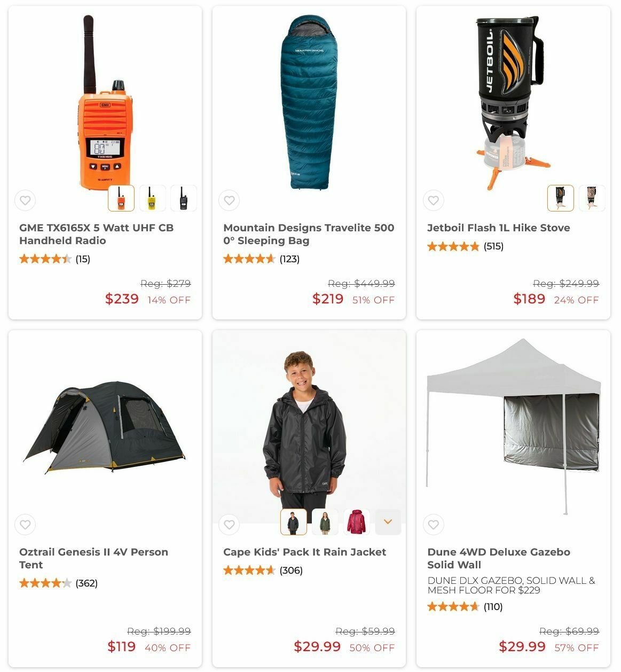Expand more rain jacket color options
Screen dimensions: 621x672
(388, 522)
